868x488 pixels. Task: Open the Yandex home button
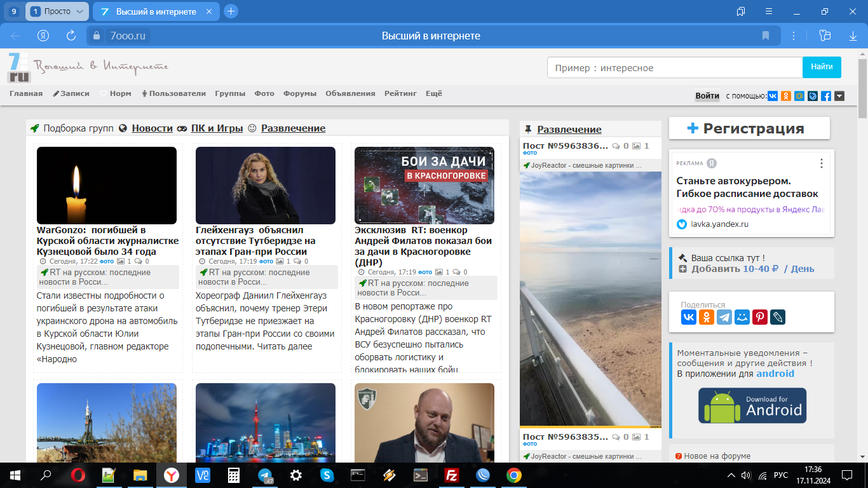(43, 36)
